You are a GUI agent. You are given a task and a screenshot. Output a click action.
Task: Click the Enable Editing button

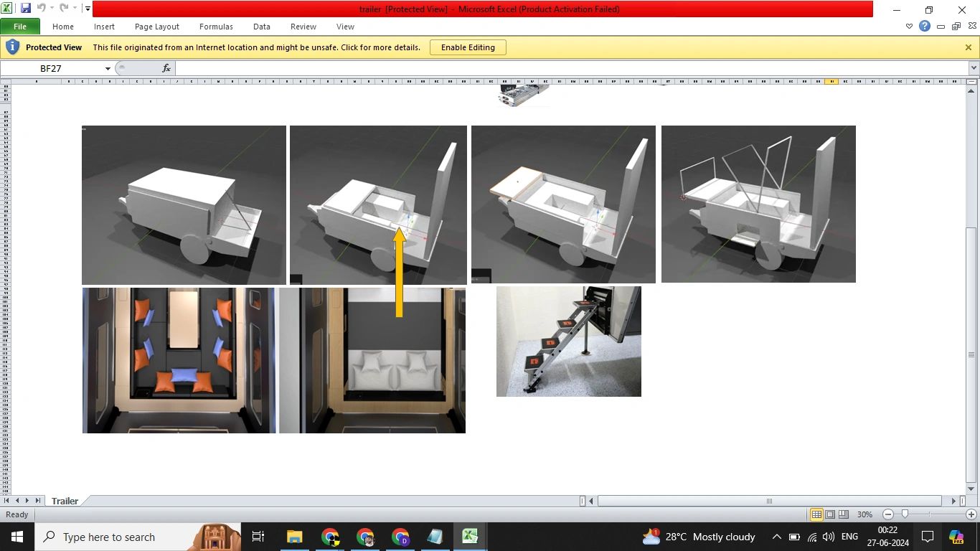click(x=468, y=47)
